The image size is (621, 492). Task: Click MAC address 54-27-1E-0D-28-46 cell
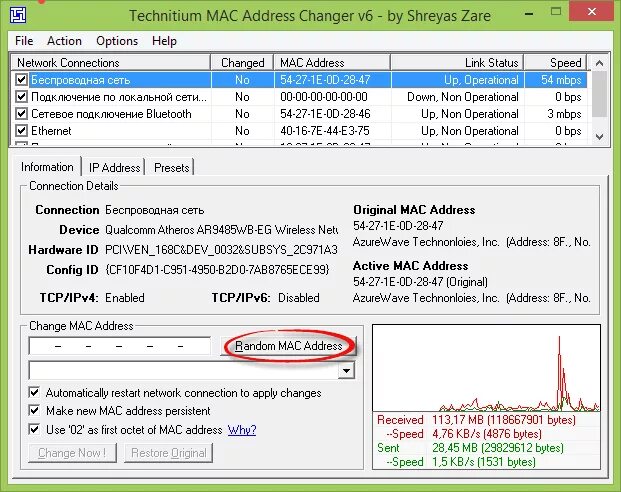[x=325, y=114]
